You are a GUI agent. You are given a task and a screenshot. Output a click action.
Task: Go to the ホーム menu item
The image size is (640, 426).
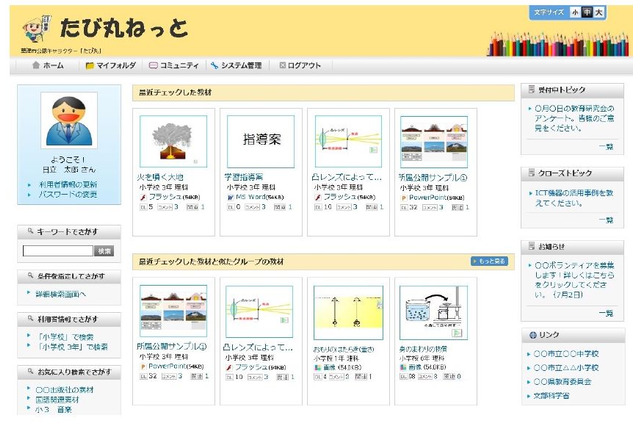48,65
